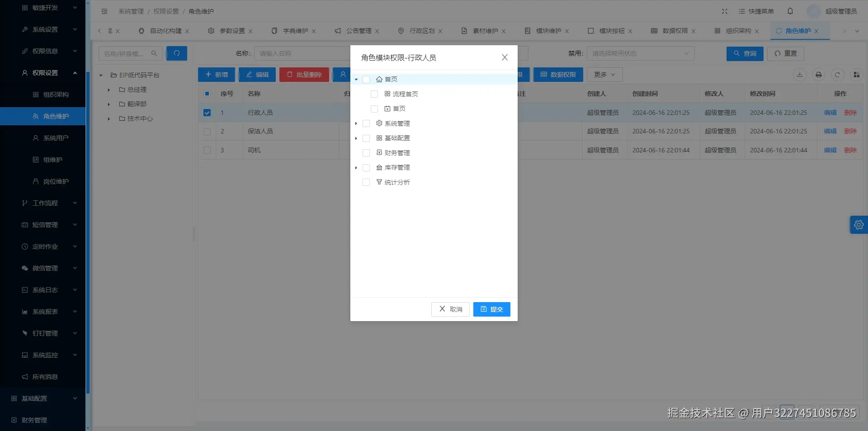
Task: Expand the 技术中心 tree node
Action: point(109,119)
